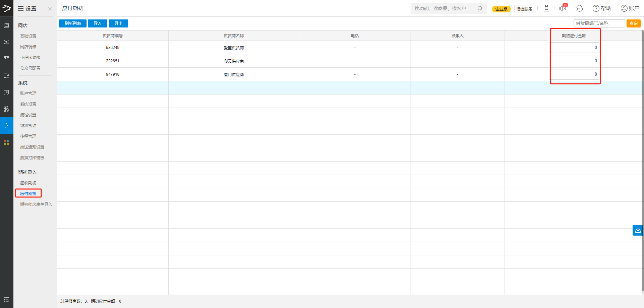
Task: Select 期初批次库存导入 in the sidebar
Action: pos(36,204)
